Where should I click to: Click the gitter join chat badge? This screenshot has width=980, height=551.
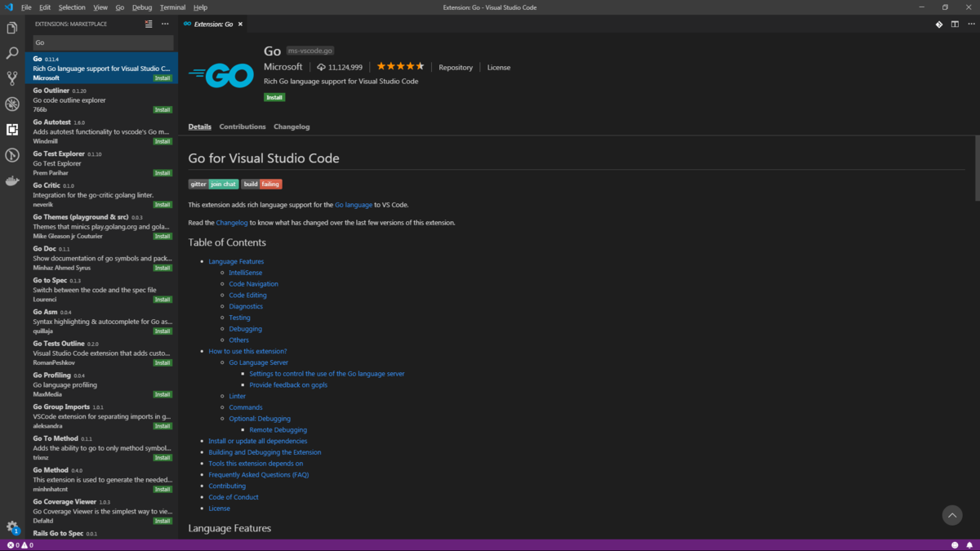click(214, 184)
